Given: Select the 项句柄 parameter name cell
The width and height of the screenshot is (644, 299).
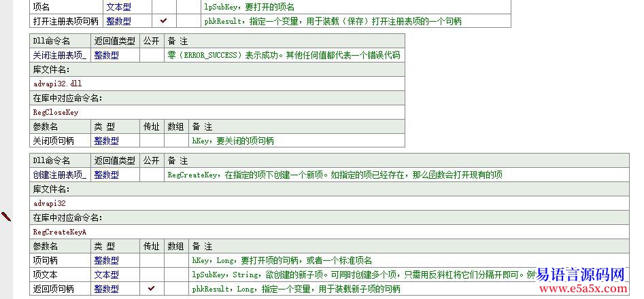Looking at the screenshot, I should click(x=61, y=260).
